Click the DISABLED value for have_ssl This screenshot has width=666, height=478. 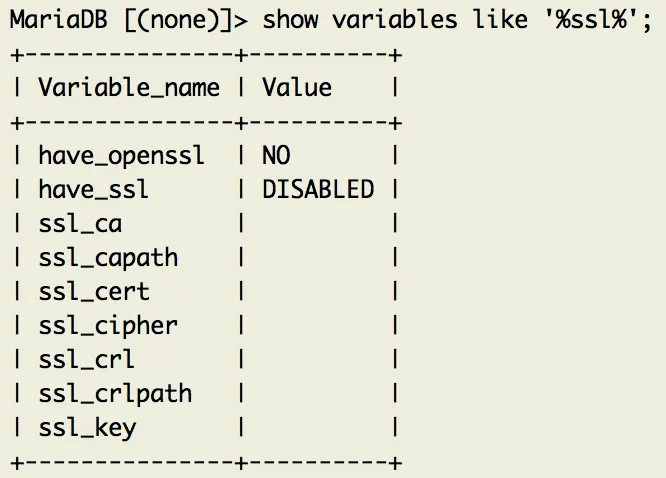[x=318, y=190]
